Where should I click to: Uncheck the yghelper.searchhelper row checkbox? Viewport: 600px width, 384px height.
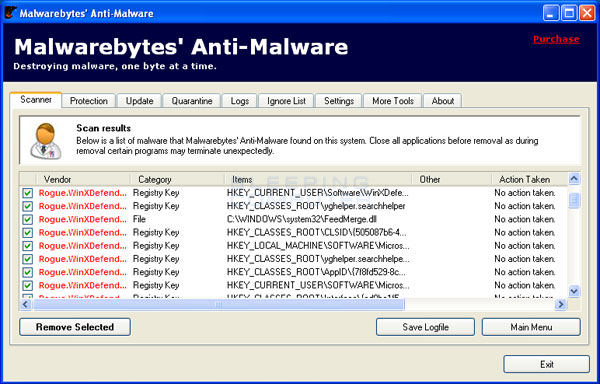point(27,206)
